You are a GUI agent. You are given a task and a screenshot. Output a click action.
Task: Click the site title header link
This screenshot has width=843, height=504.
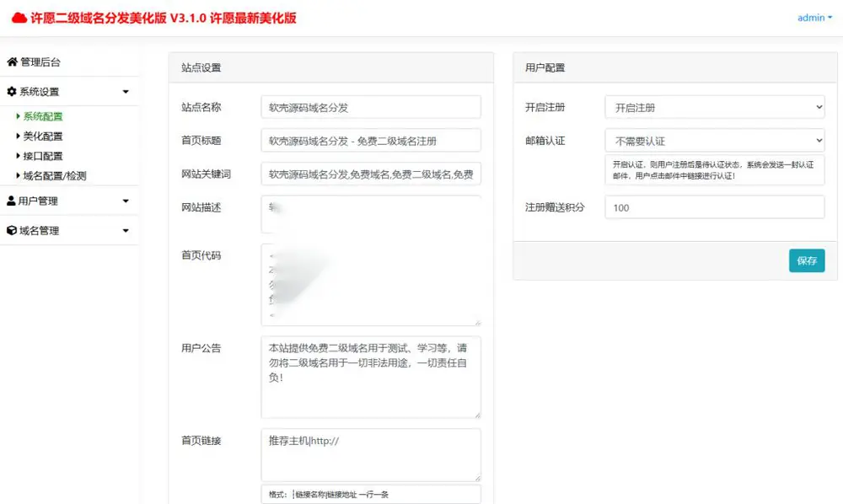[x=153, y=19]
